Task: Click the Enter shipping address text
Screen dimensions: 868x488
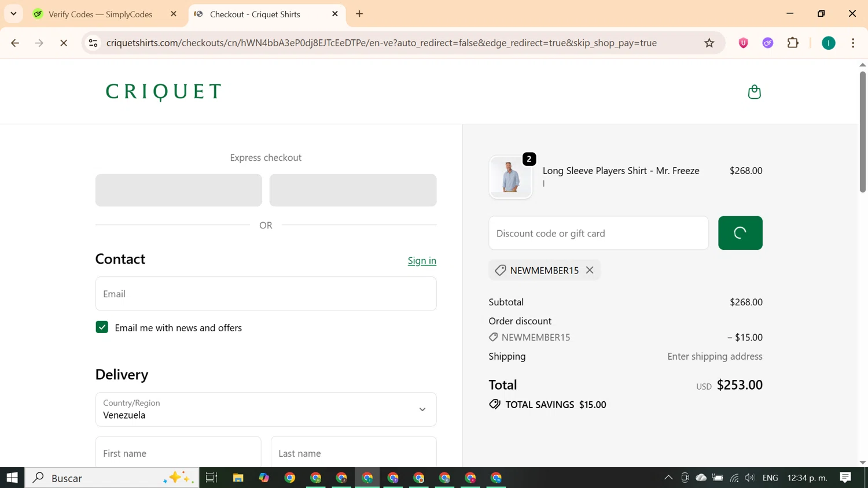Action: coord(715,356)
